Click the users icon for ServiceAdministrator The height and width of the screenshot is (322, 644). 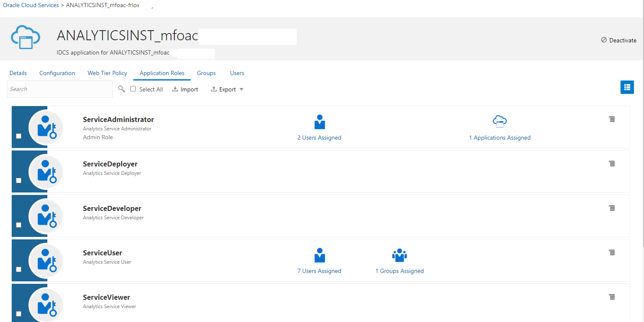point(320,122)
